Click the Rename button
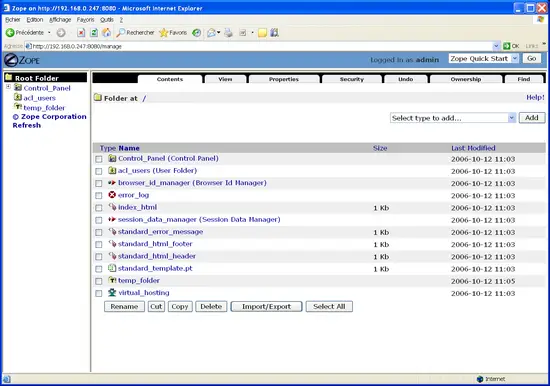The height and width of the screenshot is (386, 550). (x=124, y=306)
